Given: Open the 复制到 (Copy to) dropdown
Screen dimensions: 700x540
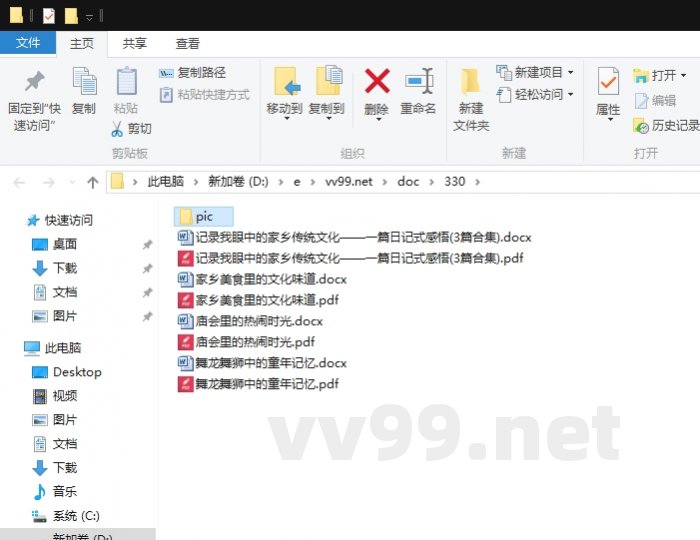Looking at the screenshot, I should [x=329, y=119].
